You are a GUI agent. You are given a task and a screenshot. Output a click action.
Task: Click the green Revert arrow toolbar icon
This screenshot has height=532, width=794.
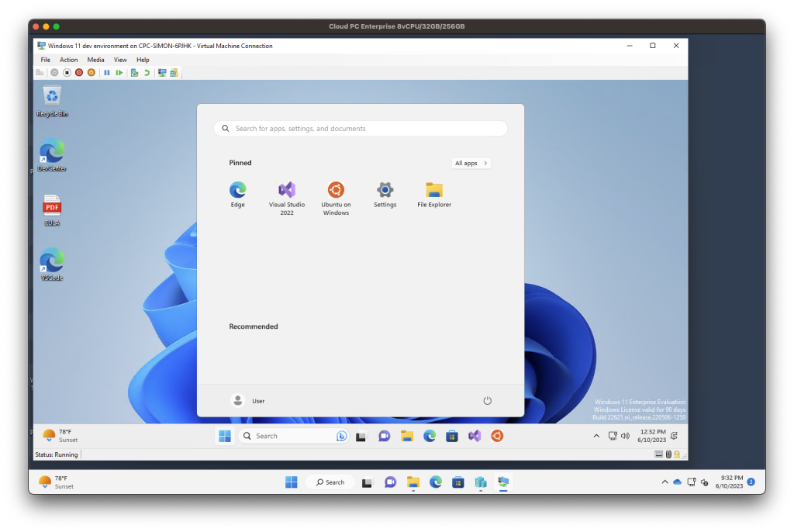pos(147,72)
